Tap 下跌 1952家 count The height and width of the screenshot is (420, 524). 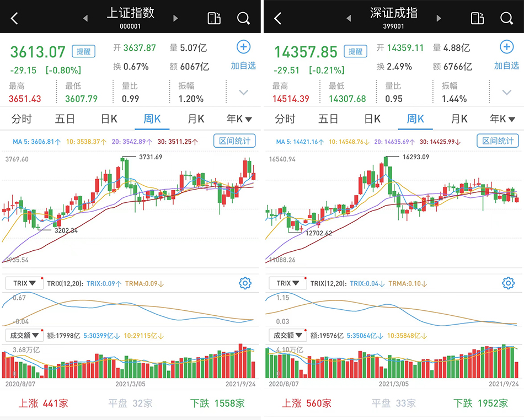point(481,403)
